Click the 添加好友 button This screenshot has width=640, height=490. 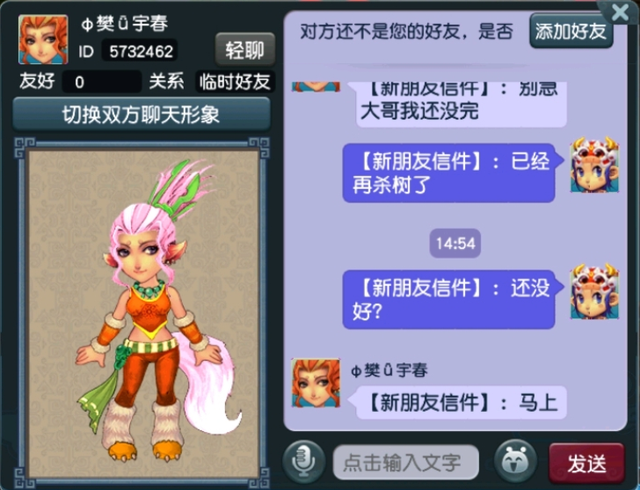tap(571, 31)
